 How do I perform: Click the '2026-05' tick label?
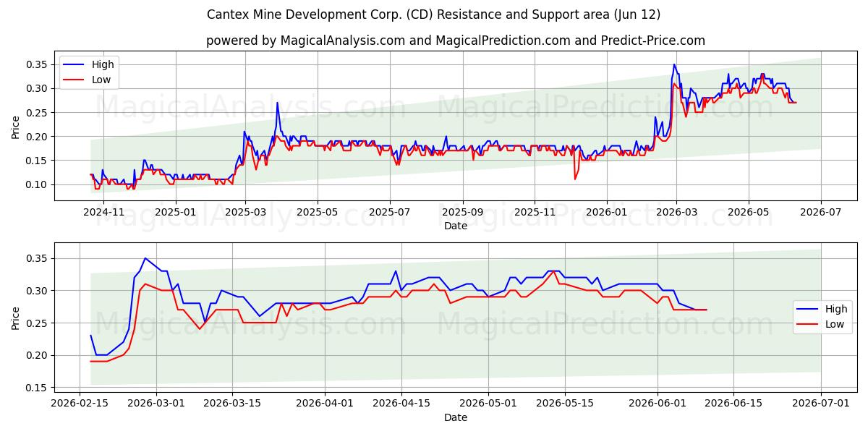pyautogui.click(x=748, y=212)
